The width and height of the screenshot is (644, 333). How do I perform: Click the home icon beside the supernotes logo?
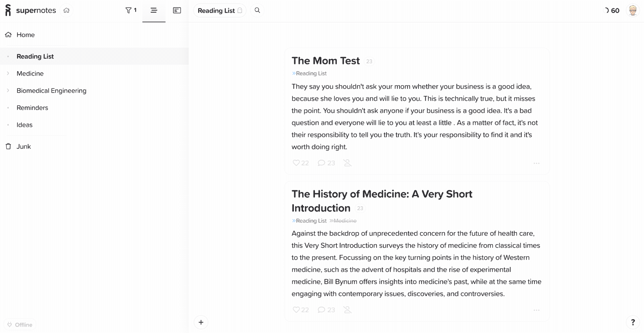point(66,10)
